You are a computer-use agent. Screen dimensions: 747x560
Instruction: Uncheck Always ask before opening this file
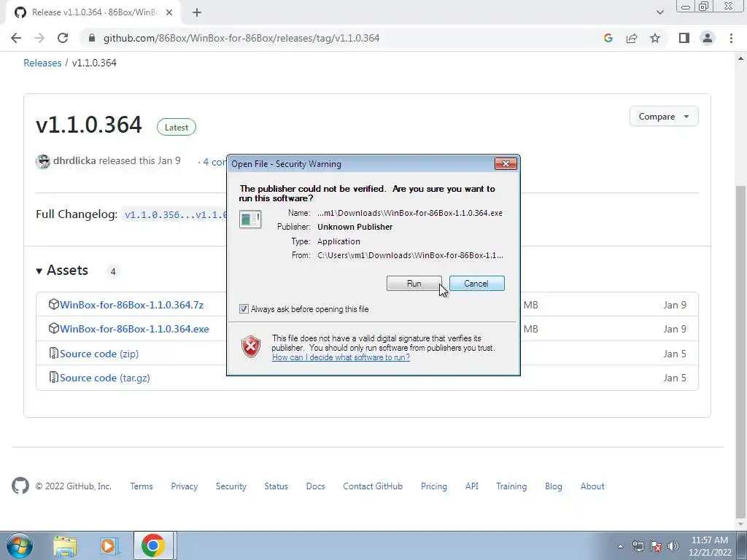[x=244, y=309]
